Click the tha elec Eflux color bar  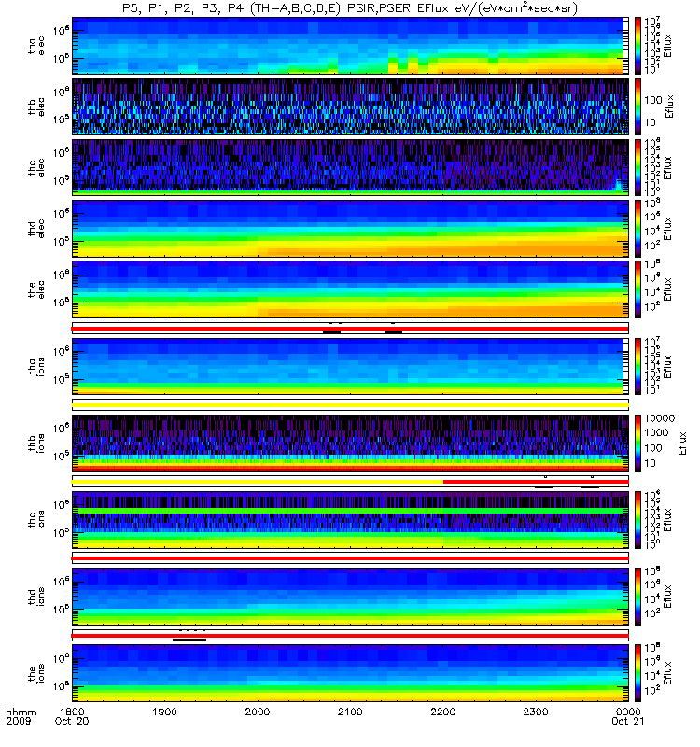[x=637, y=46]
